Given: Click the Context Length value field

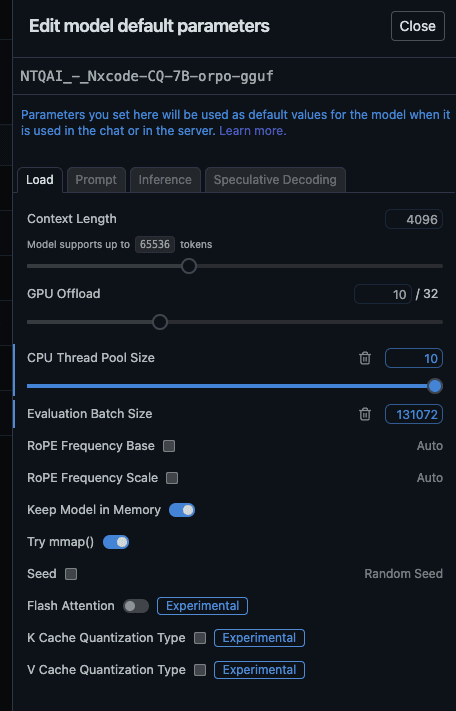Looking at the screenshot, I should (414, 219).
